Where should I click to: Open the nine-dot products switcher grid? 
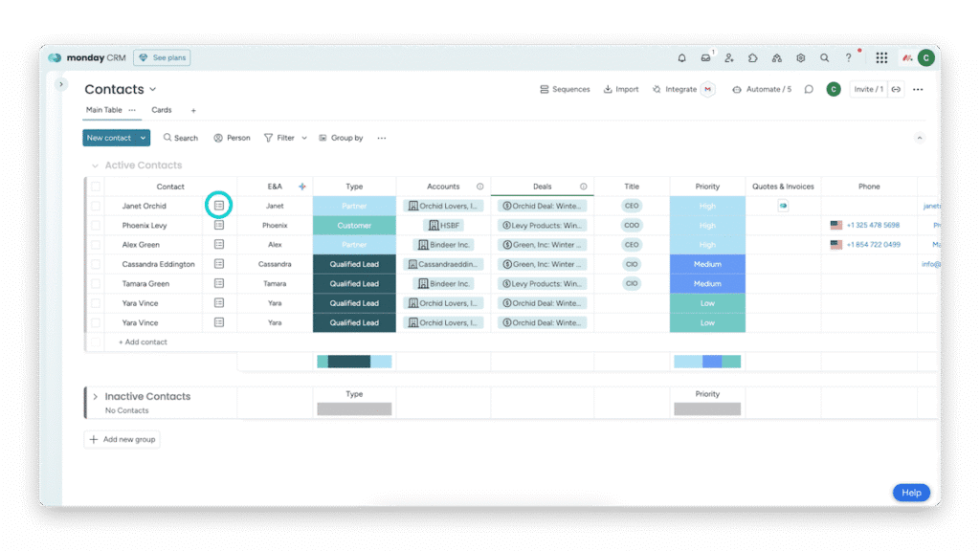click(x=881, y=58)
